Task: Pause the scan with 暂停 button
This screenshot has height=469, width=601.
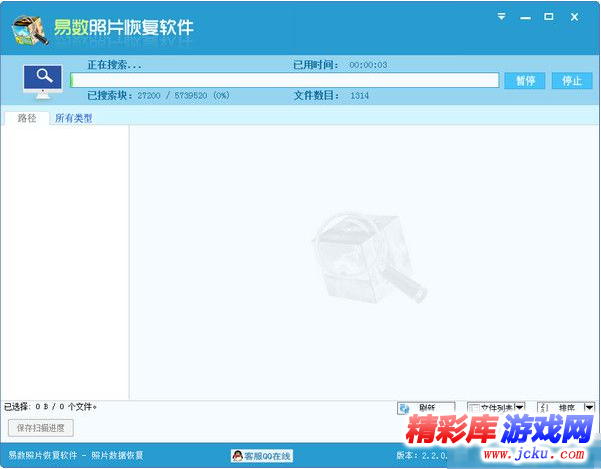Action: click(x=525, y=80)
